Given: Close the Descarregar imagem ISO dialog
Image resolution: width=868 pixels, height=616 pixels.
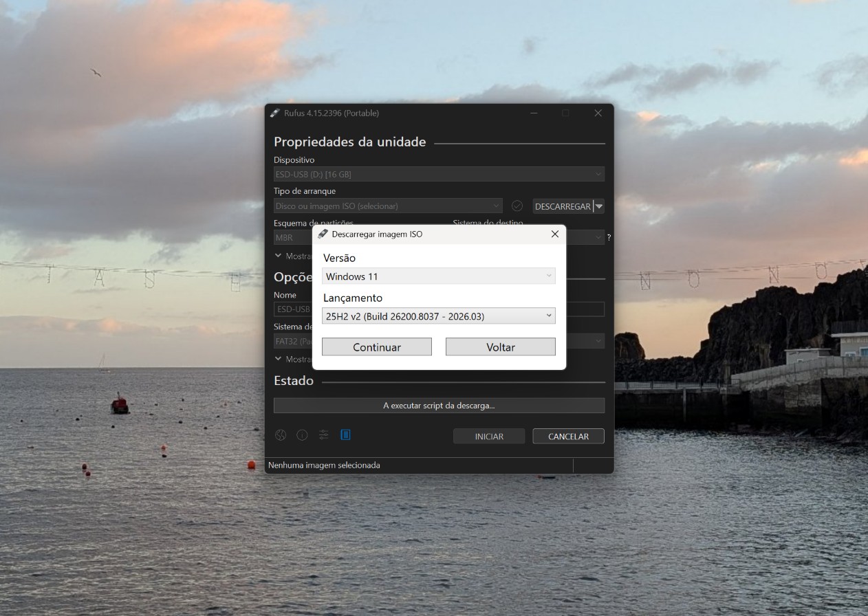Looking at the screenshot, I should (555, 234).
